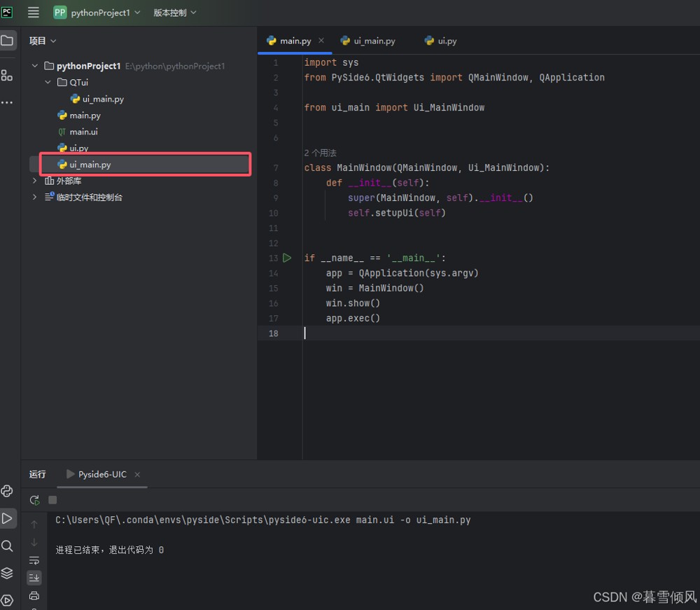The image size is (700, 610).
Task: Open the Python Console tool window
Action: point(7,491)
